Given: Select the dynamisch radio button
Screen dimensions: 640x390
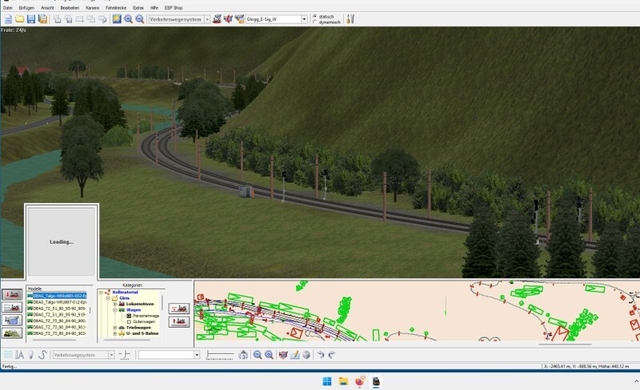Looking at the screenshot, I should (315, 22).
